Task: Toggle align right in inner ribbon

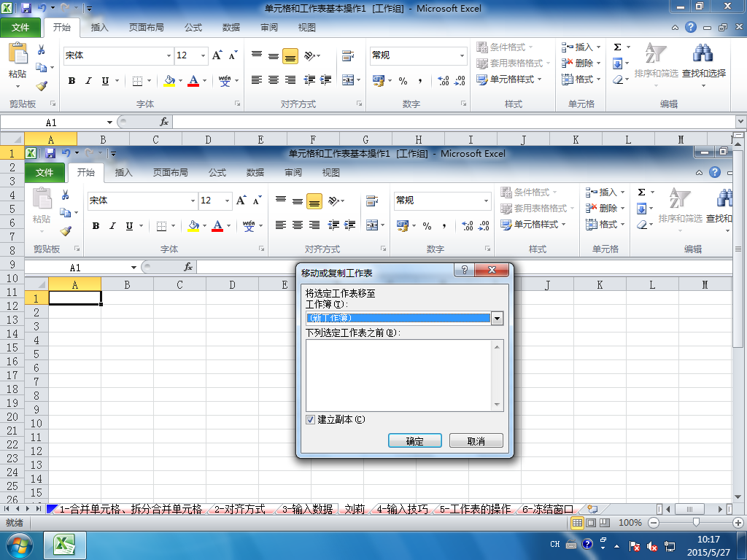Action: click(x=314, y=225)
